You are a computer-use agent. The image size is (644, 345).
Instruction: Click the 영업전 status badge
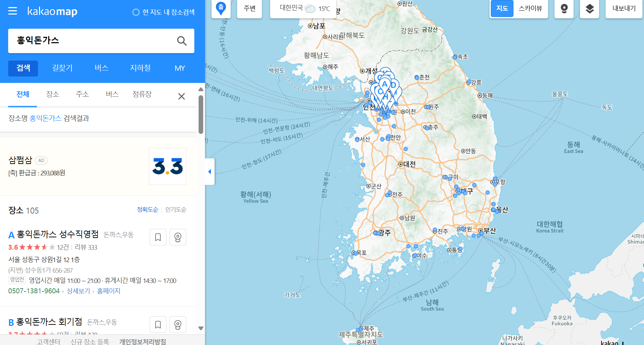pos(17,280)
